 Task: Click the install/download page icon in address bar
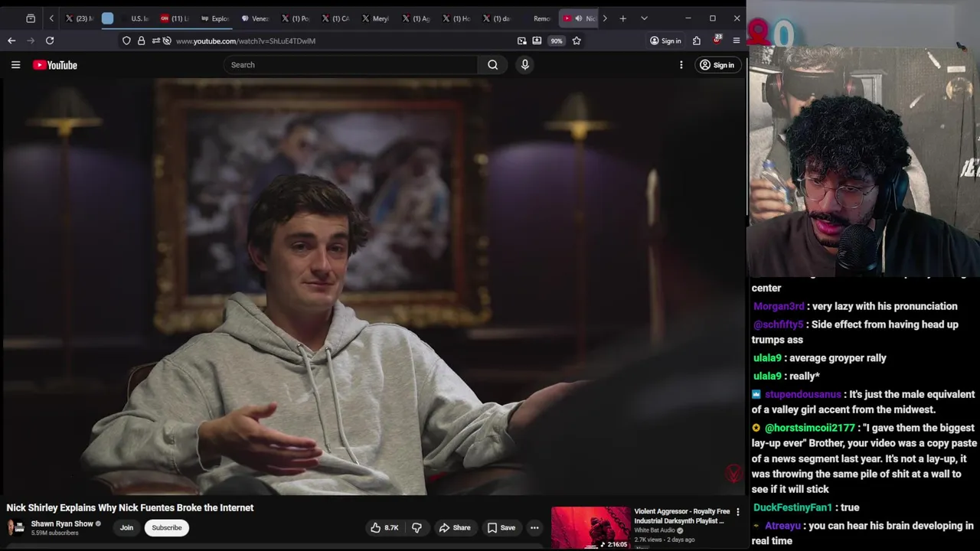pyautogui.click(x=537, y=41)
